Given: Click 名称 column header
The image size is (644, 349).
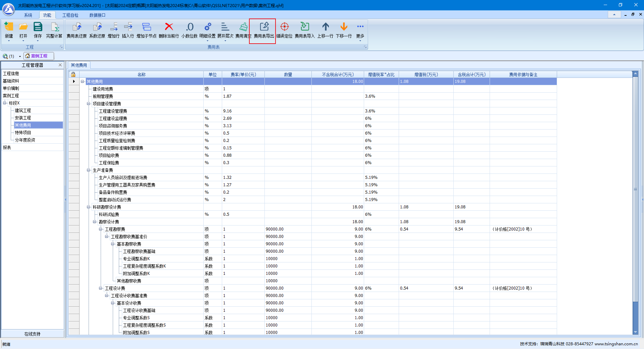Looking at the screenshot, I should [x=141, y=74].
